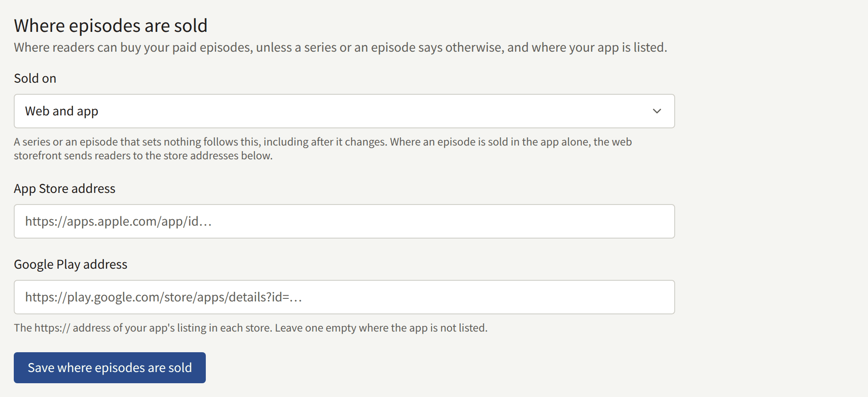This screenshot has height=397, width=868.
Task: Focus the App Store address field
Action: coord(344,221)
